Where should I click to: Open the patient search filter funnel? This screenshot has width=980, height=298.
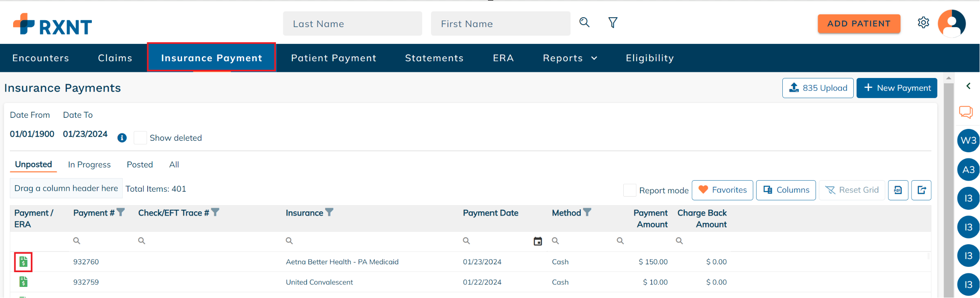[613, 23]
